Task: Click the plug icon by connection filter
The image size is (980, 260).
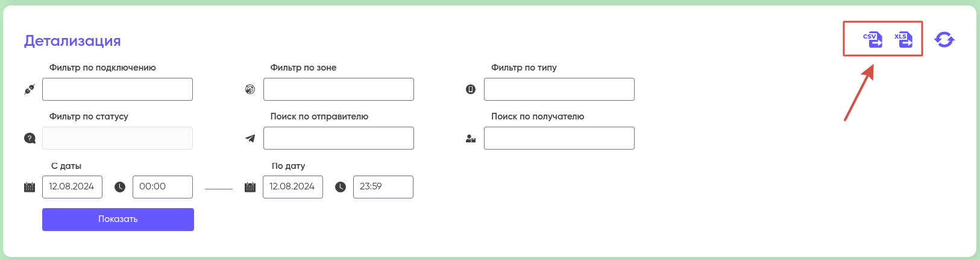Action: point(30,89)
